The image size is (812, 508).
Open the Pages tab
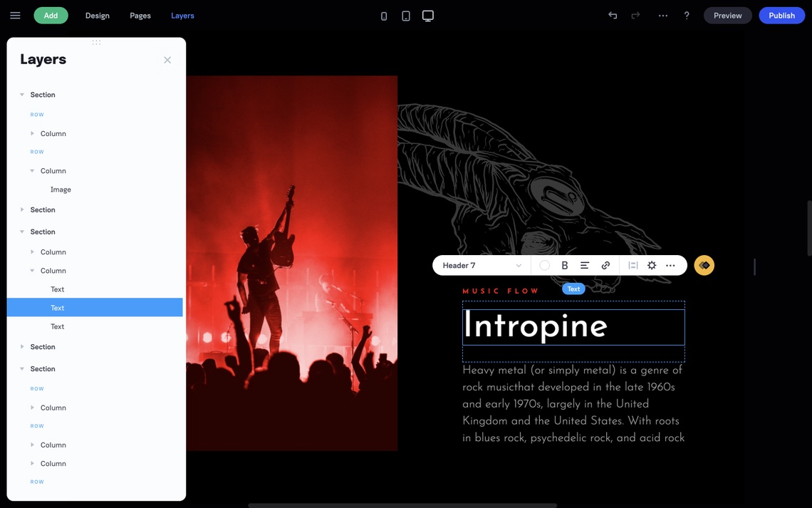click(x=140, y=16)
